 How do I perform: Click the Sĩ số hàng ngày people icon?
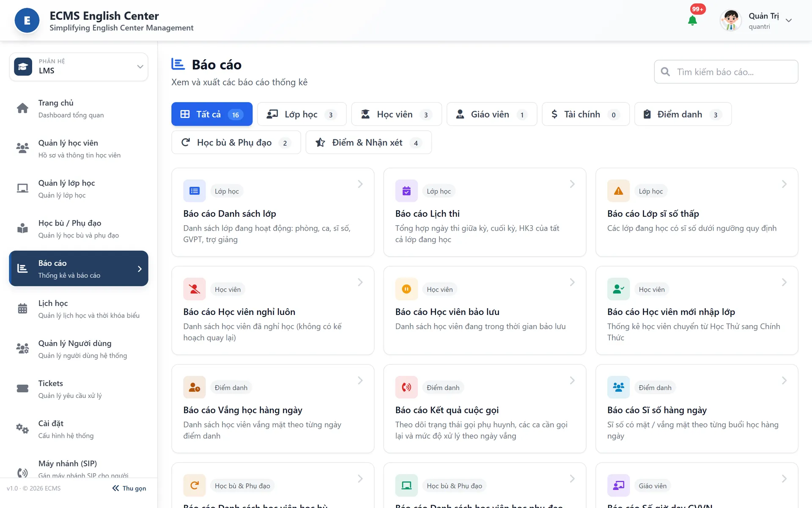(x=618, y=387)
